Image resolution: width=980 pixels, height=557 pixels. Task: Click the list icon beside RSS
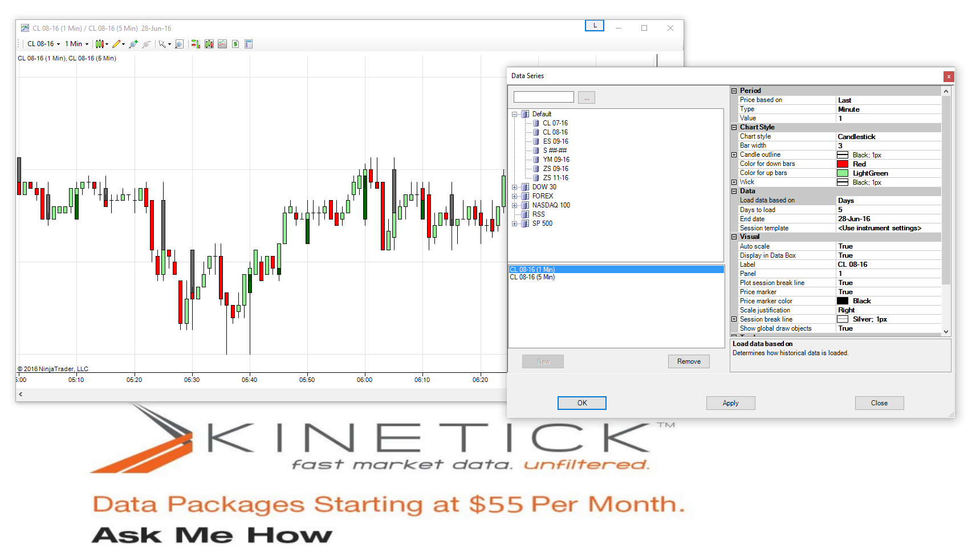pos(525,214)
